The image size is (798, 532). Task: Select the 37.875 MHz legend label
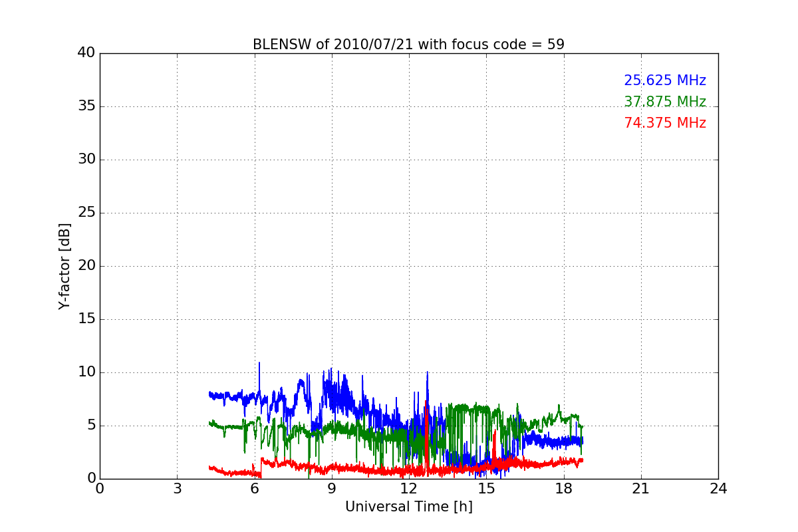click(x=665, y=102)
